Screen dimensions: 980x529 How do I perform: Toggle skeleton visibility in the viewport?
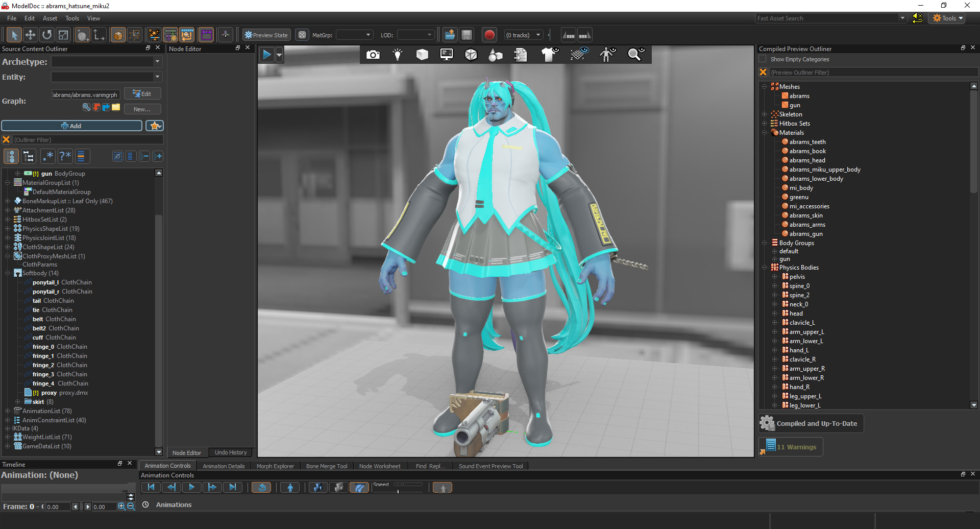607,54
